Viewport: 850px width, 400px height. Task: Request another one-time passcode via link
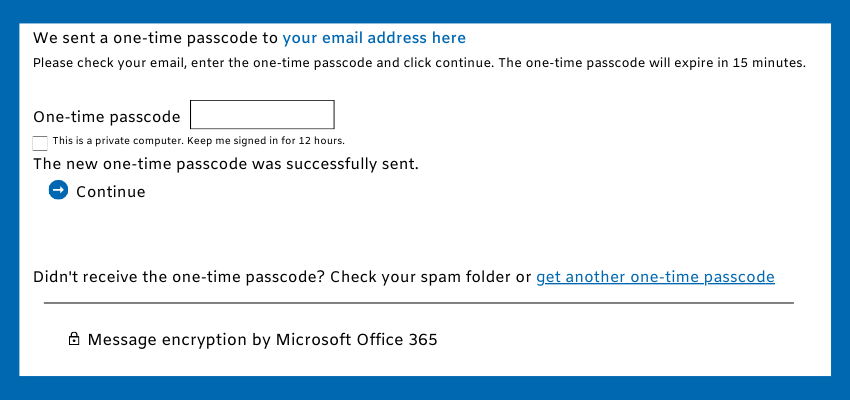[655, 277]
